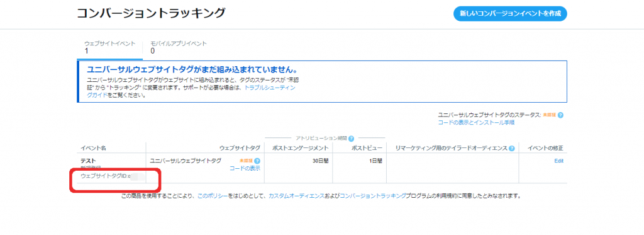
Task: Click the 新しいコンバージョンイベントを作成 button
Action: pyautogui.click(x=510, y=14)
